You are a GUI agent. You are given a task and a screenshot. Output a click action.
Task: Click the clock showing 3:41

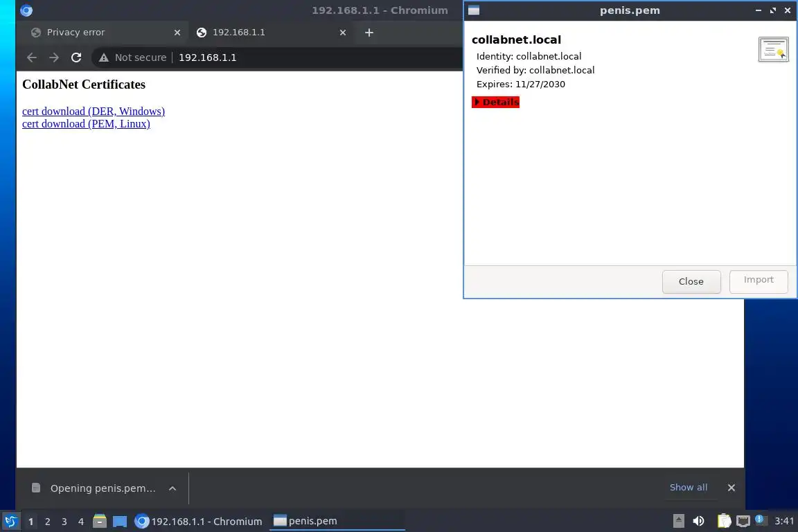pyautogui.click(x=783, y=521)
